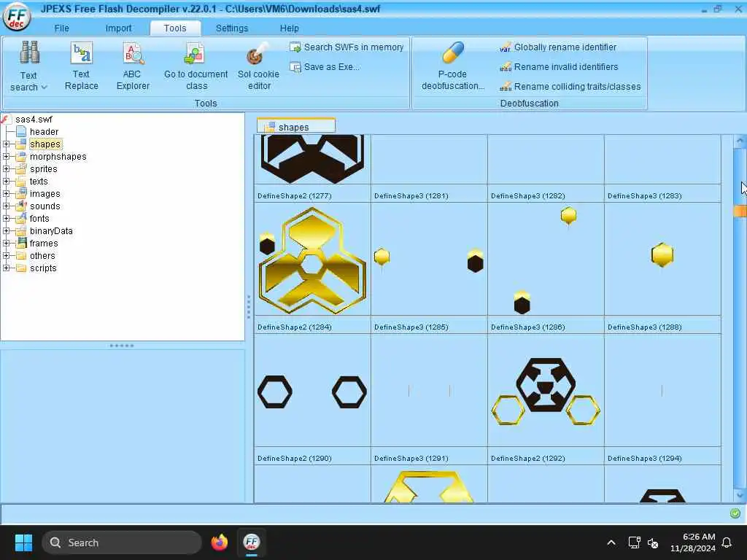Viewport: 747px width, 560px height.
Task: Click scrollbar down arrow in shapes view
Action: 740,495
